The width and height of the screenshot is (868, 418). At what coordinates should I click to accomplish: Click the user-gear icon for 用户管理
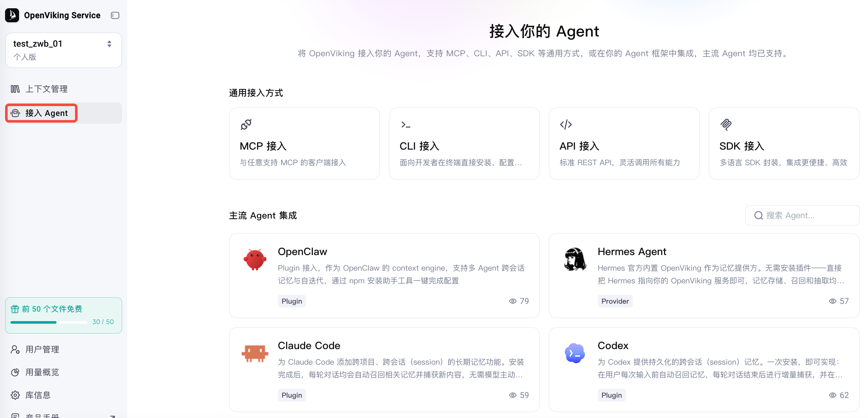pos(15,349)
